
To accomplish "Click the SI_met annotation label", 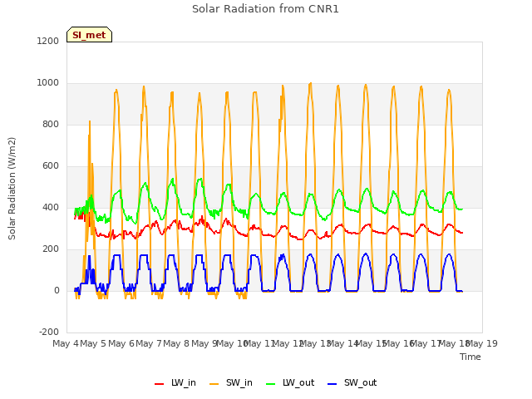I will click(89, 35).
